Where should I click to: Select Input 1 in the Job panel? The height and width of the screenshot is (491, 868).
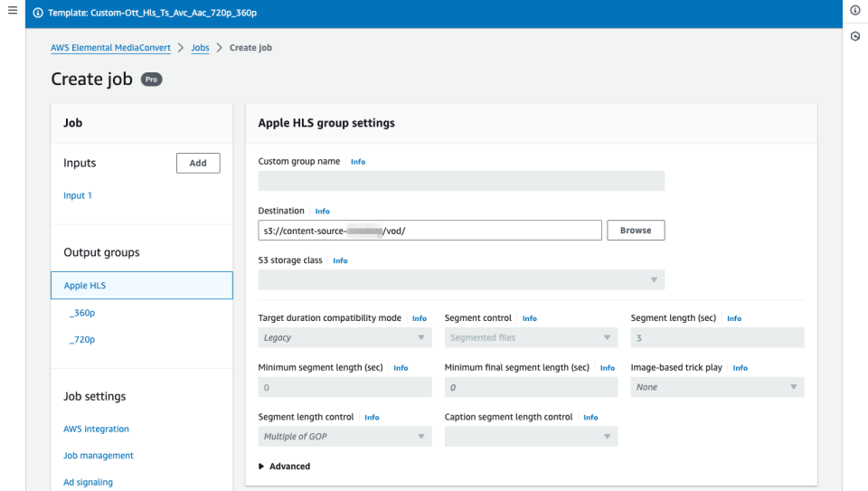pos(78,195)
